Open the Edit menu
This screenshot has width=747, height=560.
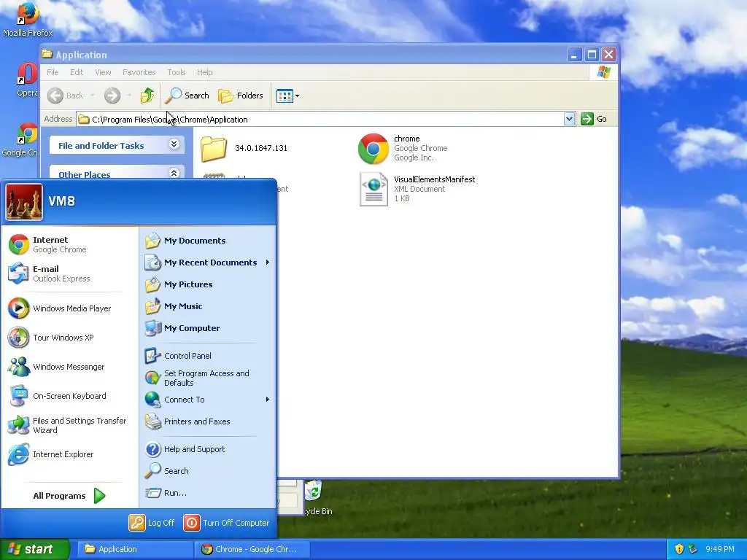click(x=76, y=72)
